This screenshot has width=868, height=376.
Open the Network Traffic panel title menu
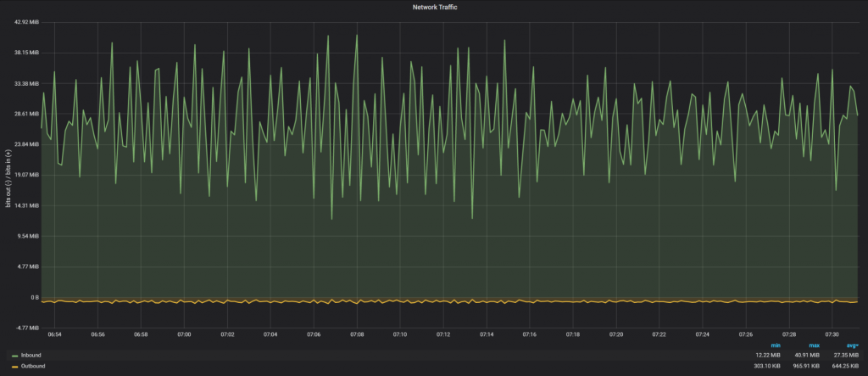coord(434,7)
